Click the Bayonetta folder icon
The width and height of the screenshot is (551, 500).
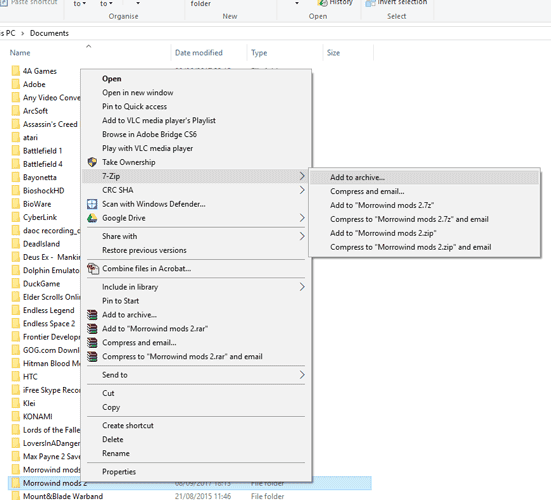coord(15,177)
